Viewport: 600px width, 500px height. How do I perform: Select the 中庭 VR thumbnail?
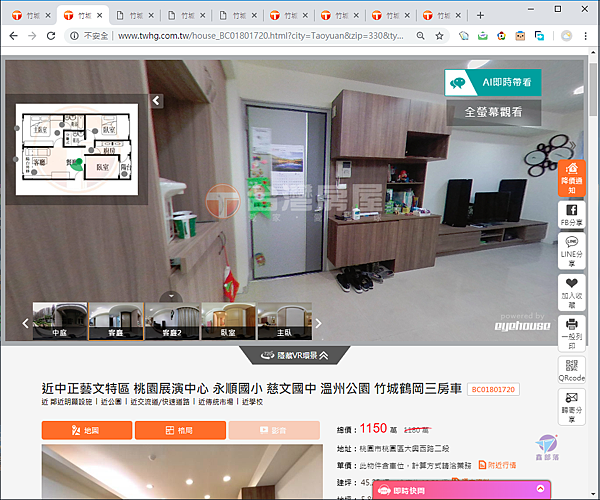pyautogui.click(x=60, y=321)
